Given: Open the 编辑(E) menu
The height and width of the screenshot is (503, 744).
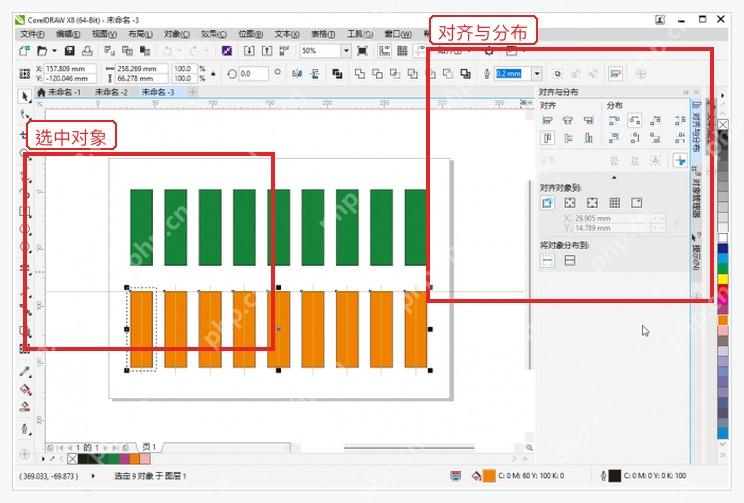Looking at the screenshot, I should 68,34.
